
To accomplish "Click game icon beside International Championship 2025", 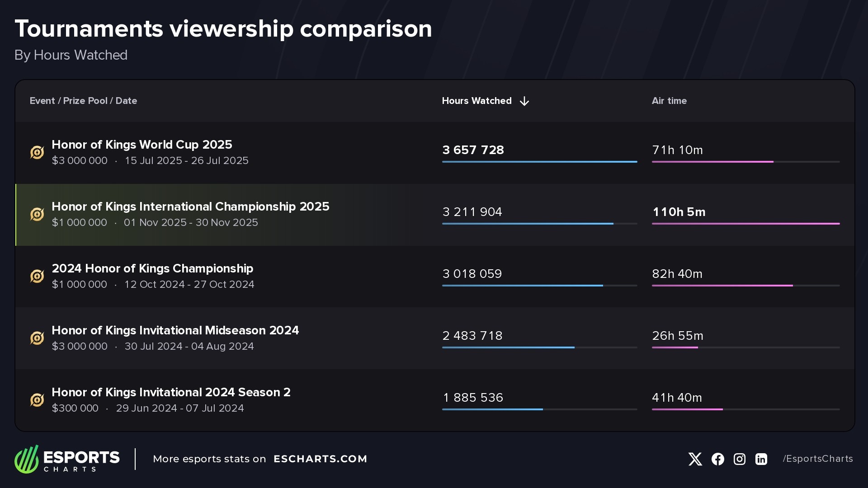I will click(37, 215).
